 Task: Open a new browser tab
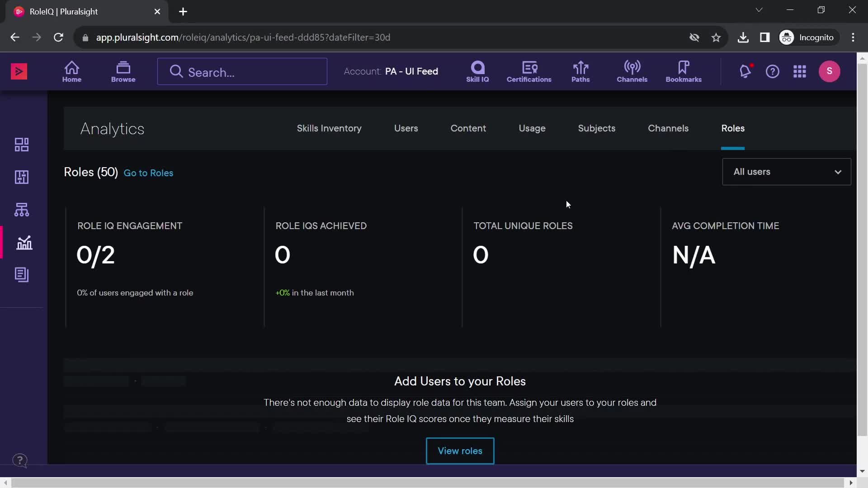[x=183, y=12]
